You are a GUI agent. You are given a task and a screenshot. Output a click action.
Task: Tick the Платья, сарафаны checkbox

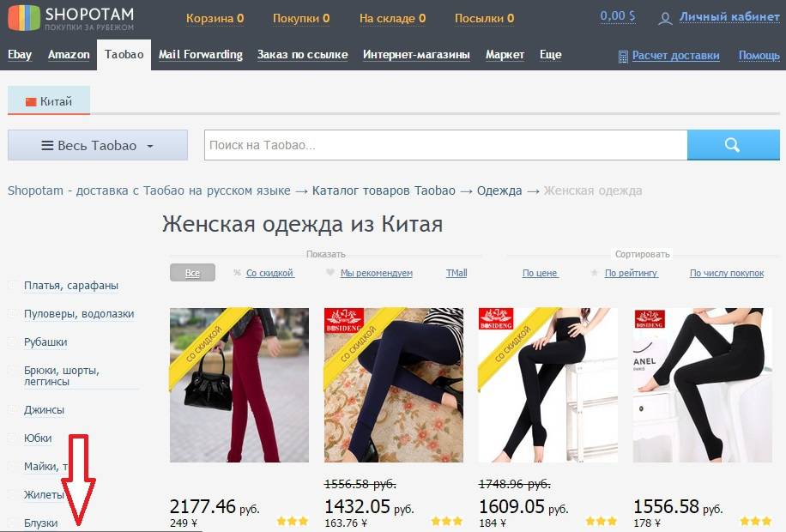(x=13, y=285)
